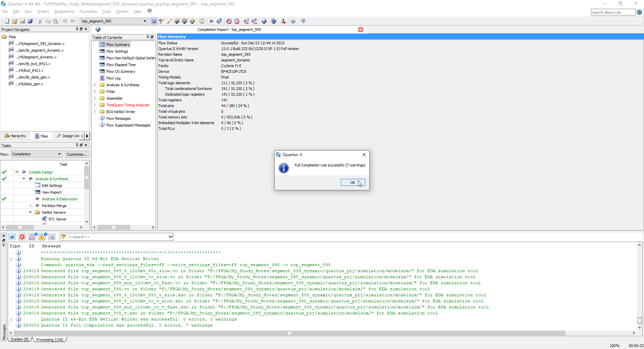This screenshot has width=644, height=349.
Task: Expand the Partition Merge task
Action: click(x=30, y=205)
